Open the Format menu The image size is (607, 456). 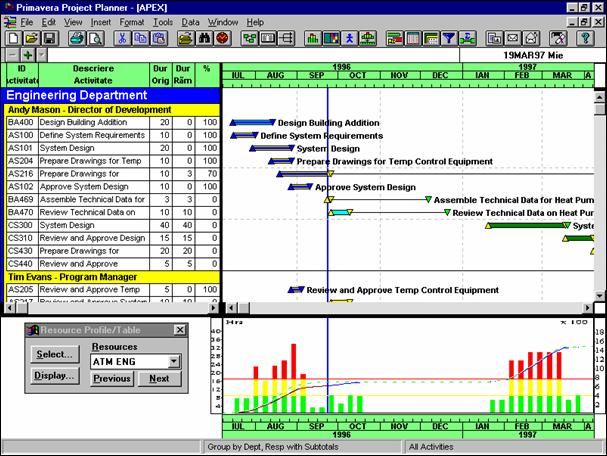click(x=131, y=21)
